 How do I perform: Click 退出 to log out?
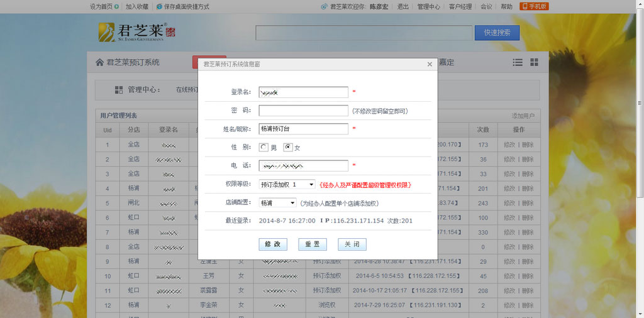coord(403,6)
